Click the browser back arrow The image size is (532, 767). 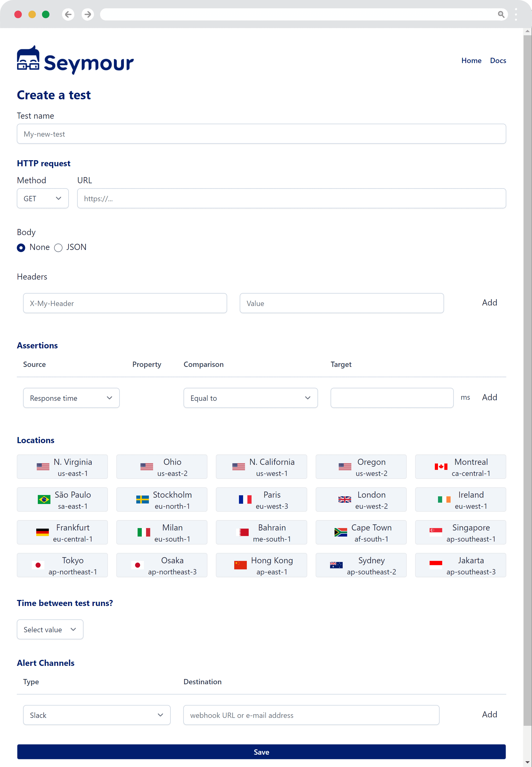(x=68, y=14)
